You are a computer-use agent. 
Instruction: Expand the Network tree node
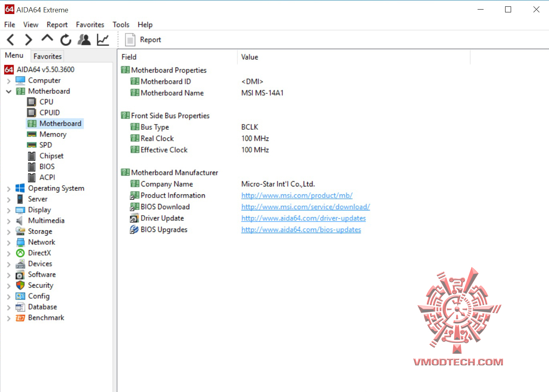pyautogui.click(x=8, y=242)
